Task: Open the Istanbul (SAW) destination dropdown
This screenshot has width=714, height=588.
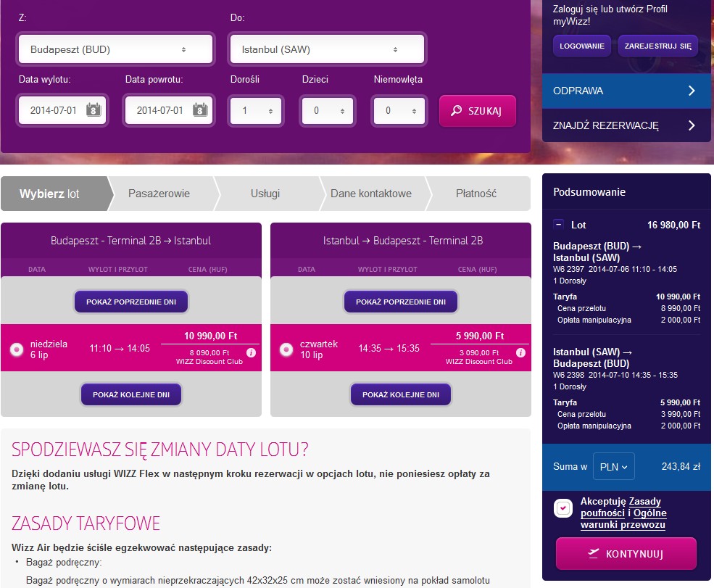Action: pyautogui.click(x=327, y=49)
